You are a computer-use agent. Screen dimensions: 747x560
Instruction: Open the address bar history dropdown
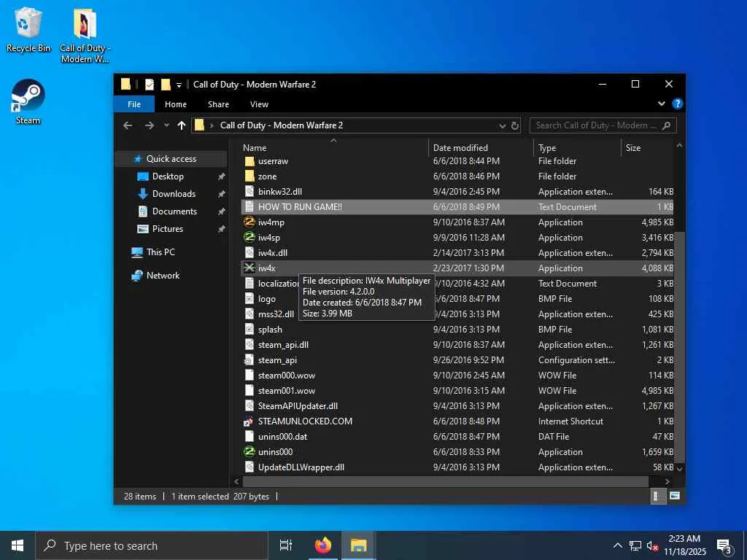click(x=502, y=125)
